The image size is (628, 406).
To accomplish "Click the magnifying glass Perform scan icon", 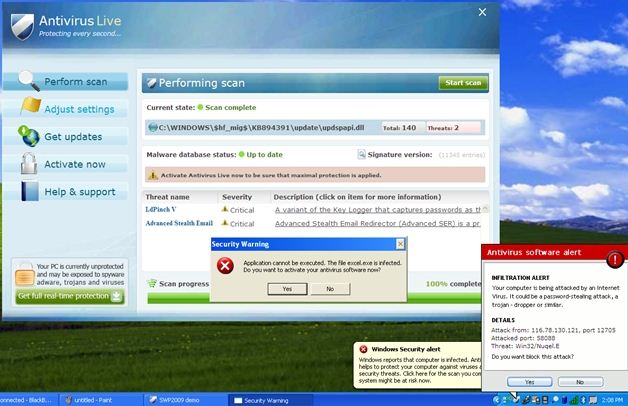I will tap(28, 81).
